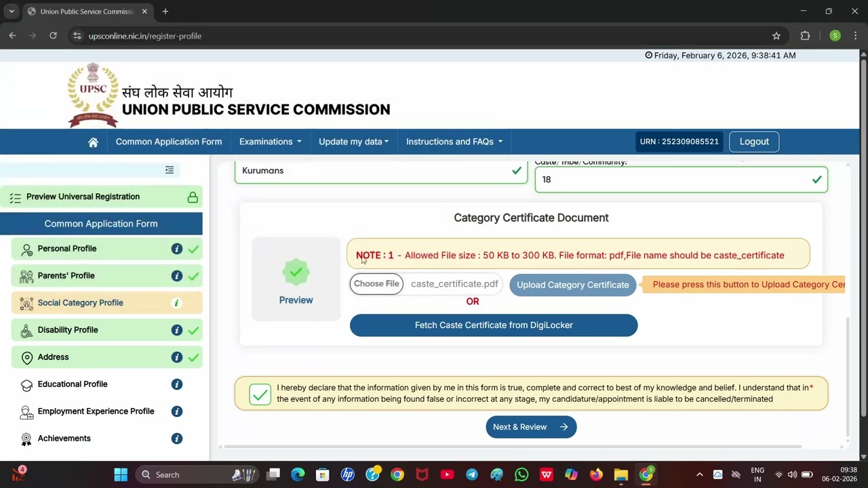This screenshot has width=868, height=488.
Task: Open YouTube icon in taskbar
Action: 447,474
